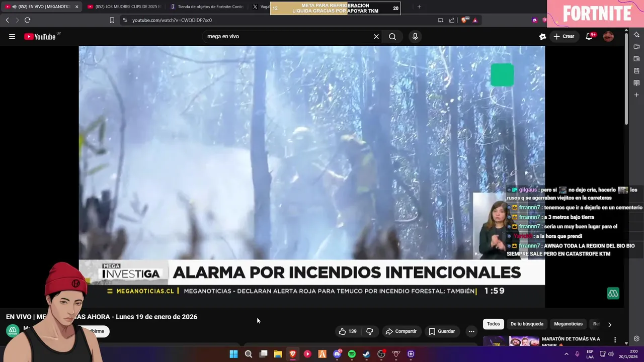The width and height of the screenshot is (644, 362).
Task: Click the Crear button
Action: 563,37
